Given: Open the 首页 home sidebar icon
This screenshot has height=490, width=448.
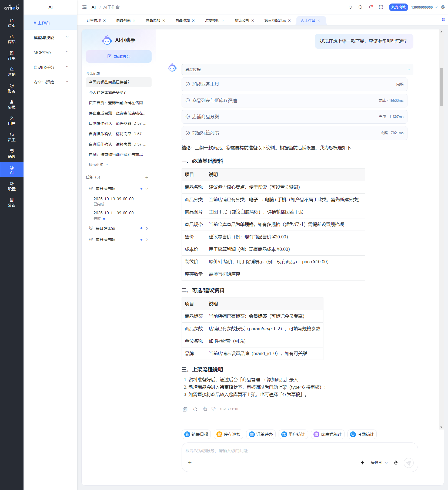Looking at the screenshot, I should click(x=12, y=23).
